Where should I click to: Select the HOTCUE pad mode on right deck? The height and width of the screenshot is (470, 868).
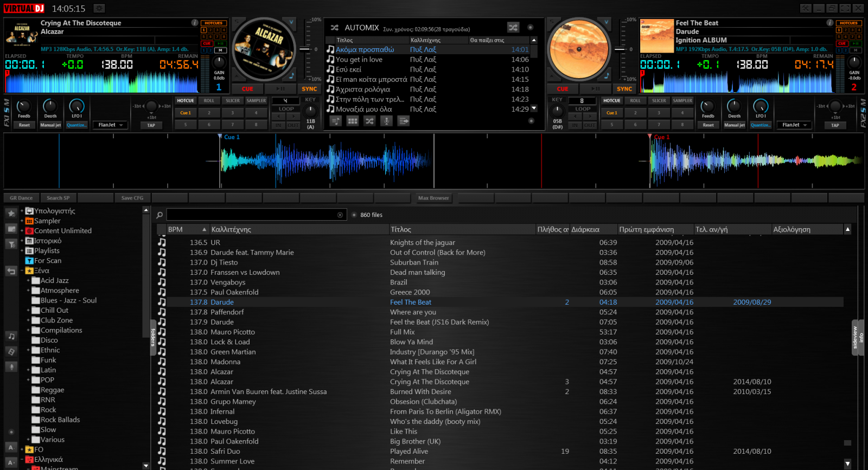[x=612, y=101]
